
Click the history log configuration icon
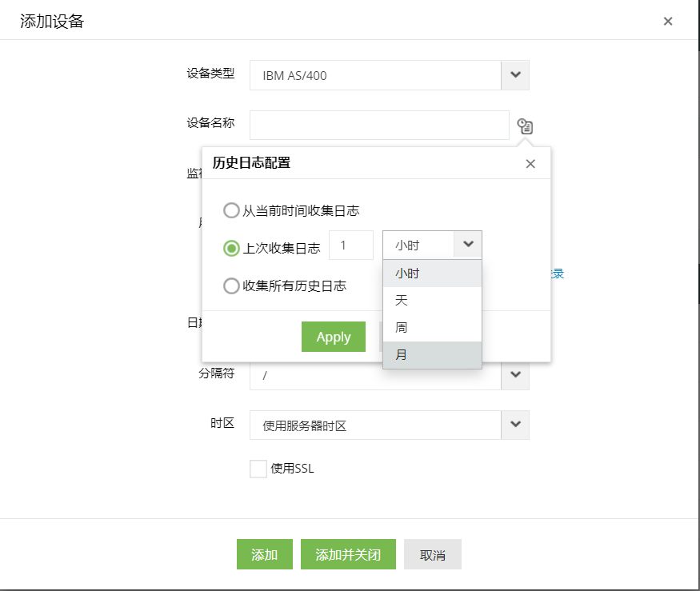coord(525,126)
